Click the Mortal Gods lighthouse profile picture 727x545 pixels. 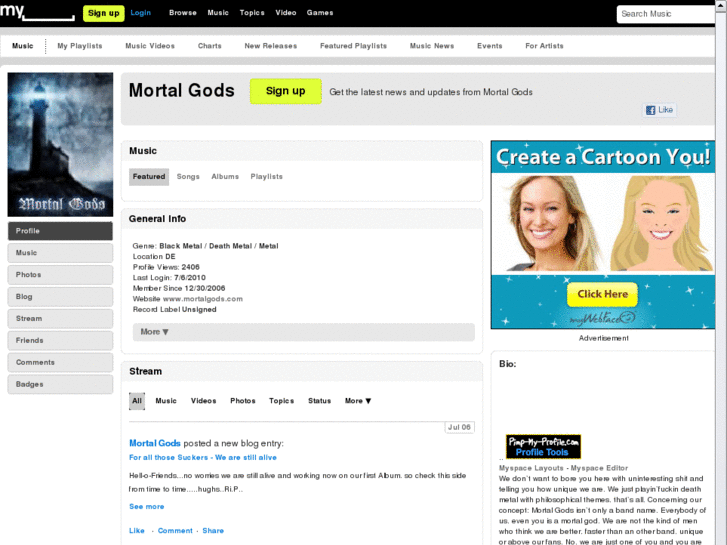tap(60, 144)
